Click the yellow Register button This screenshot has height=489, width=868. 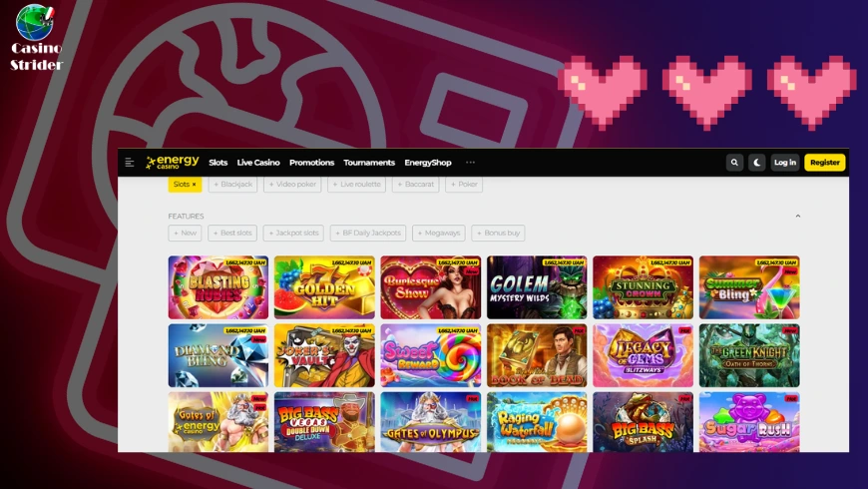825,163
